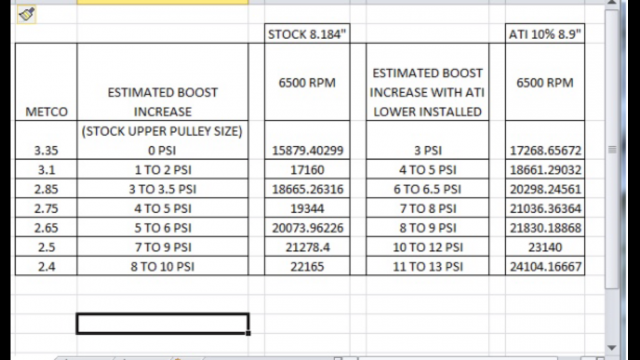Select the ESTIMATED BOOST INCREASE header cell
Viewport: 640px width, 360px height.
162,82
